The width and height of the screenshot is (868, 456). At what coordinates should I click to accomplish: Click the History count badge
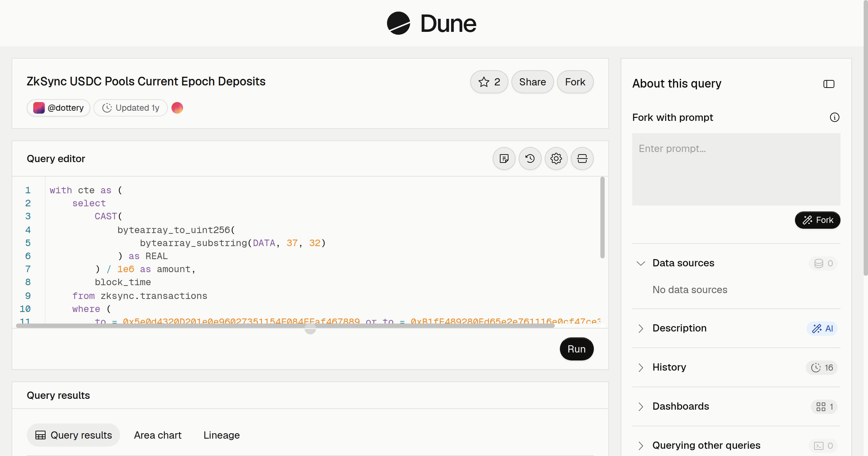[x=822, y=367]
